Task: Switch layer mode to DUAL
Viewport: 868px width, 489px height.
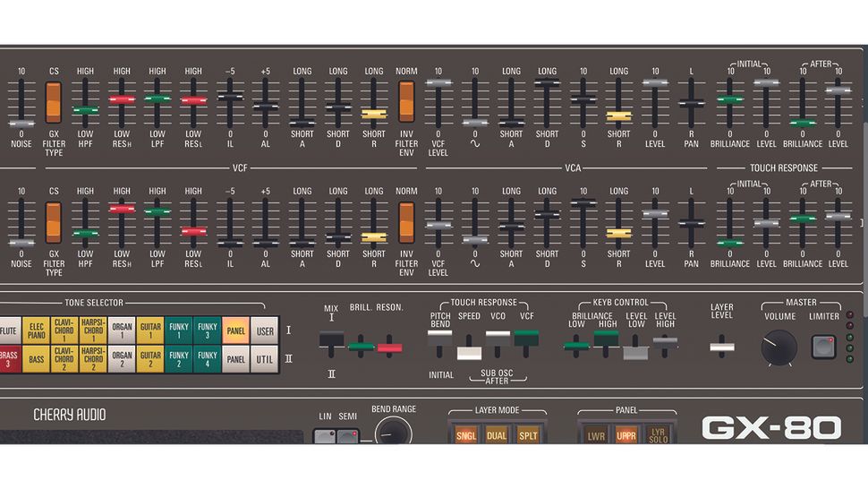Action: 497,435
